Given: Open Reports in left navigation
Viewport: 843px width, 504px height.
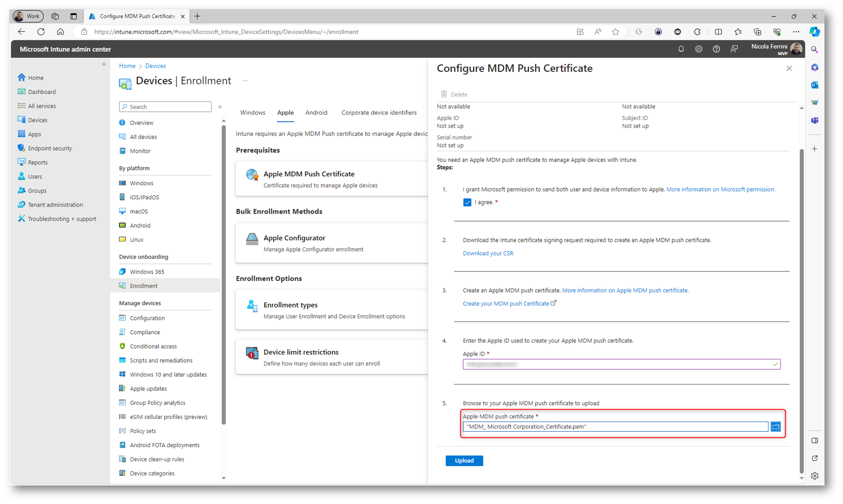Looking at the screenshot, I should [x=37, y=162].
